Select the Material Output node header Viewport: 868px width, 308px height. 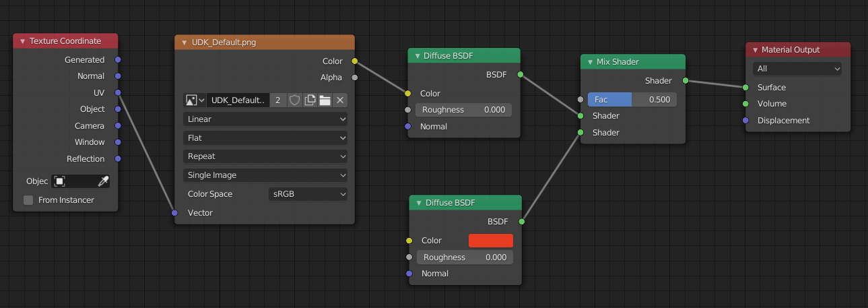click(798, 50)
